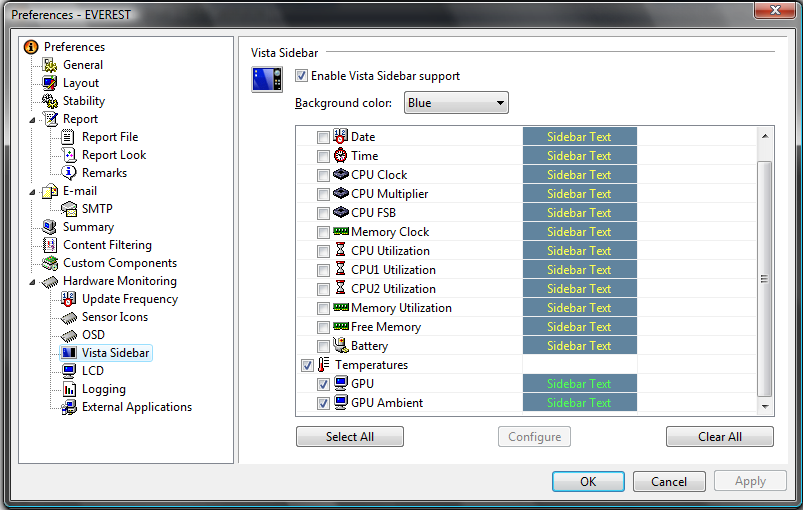This screenshot has height=510, width=803.
Task: Collapse the Report tree node
Action: (x=32, y=120)
